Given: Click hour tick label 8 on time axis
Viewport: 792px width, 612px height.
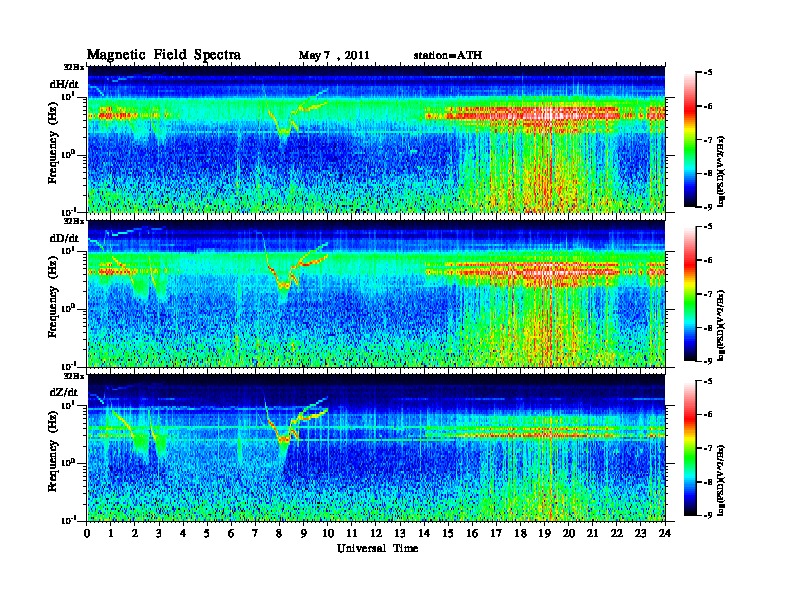Looking at the screenshot, I should [x=279, y=533].
